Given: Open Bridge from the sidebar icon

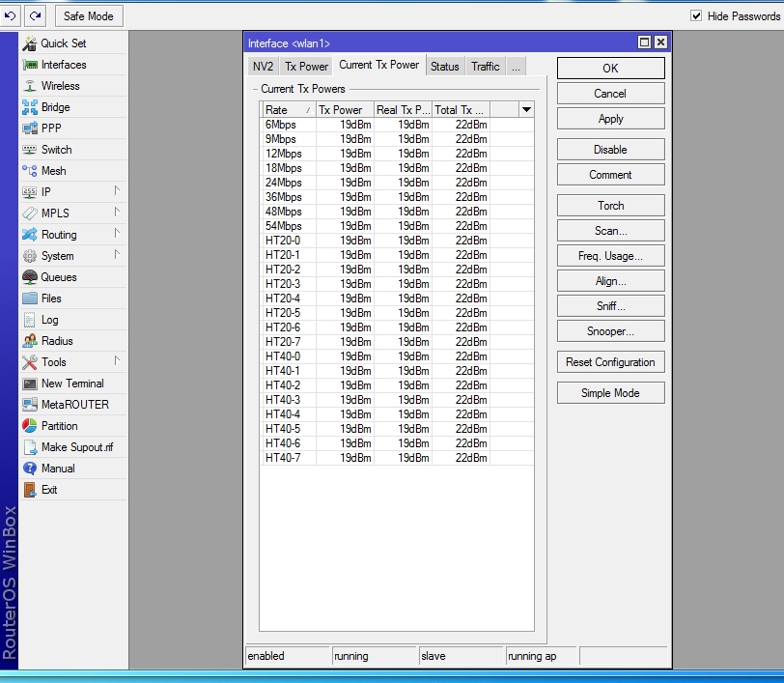Looking at the screenshot, I should click(30, 107).
